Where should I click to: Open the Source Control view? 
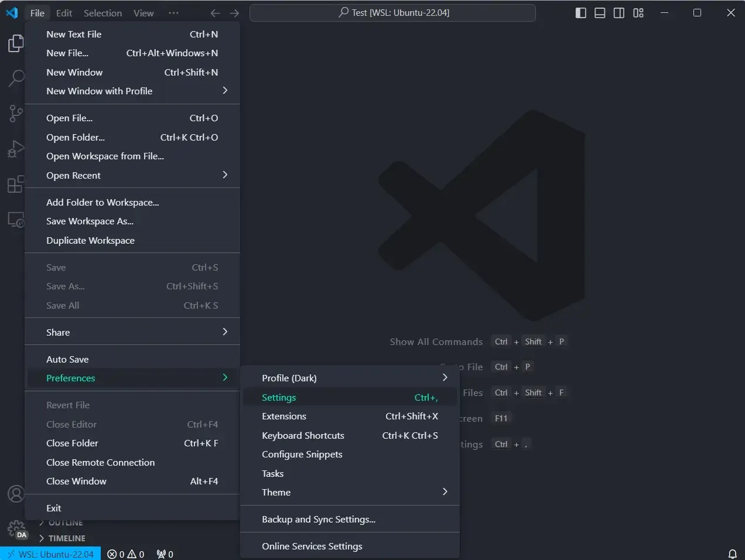tap(16, 113)
